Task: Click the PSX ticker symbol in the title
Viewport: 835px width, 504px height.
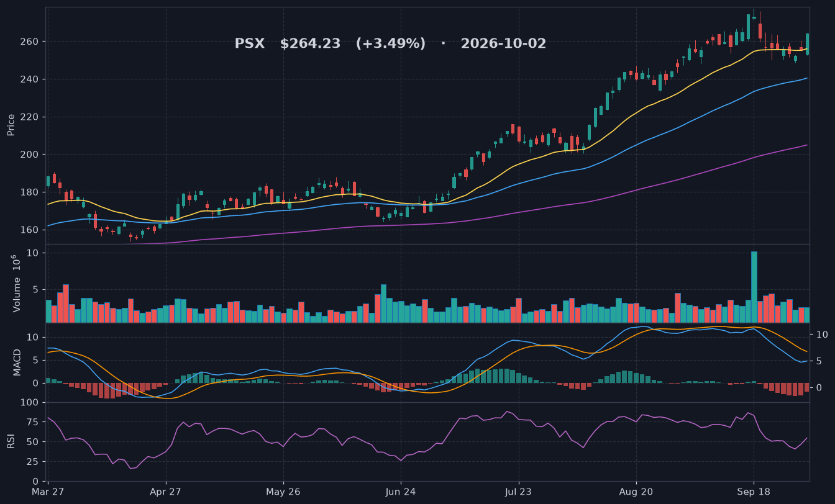Action: click(x=249, y=44)
